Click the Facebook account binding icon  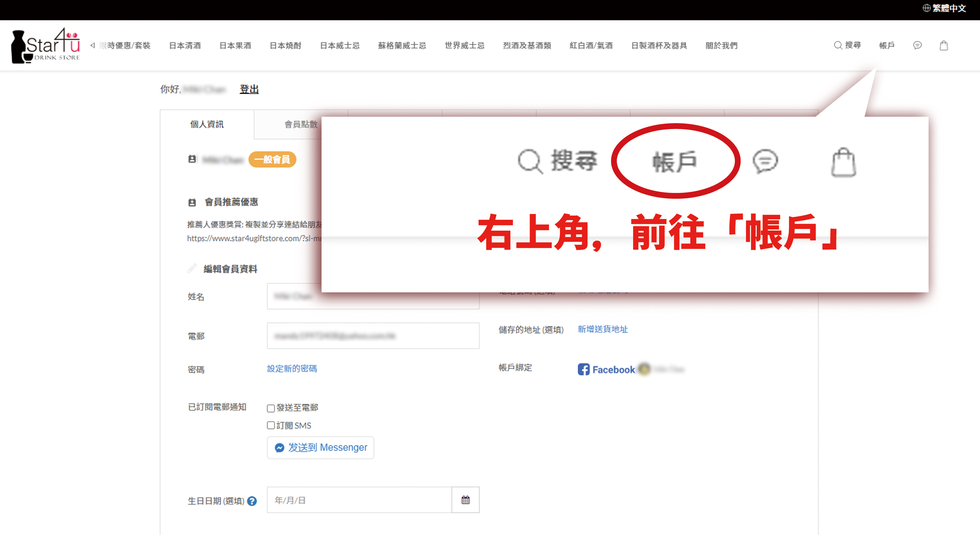click(583, 369)
